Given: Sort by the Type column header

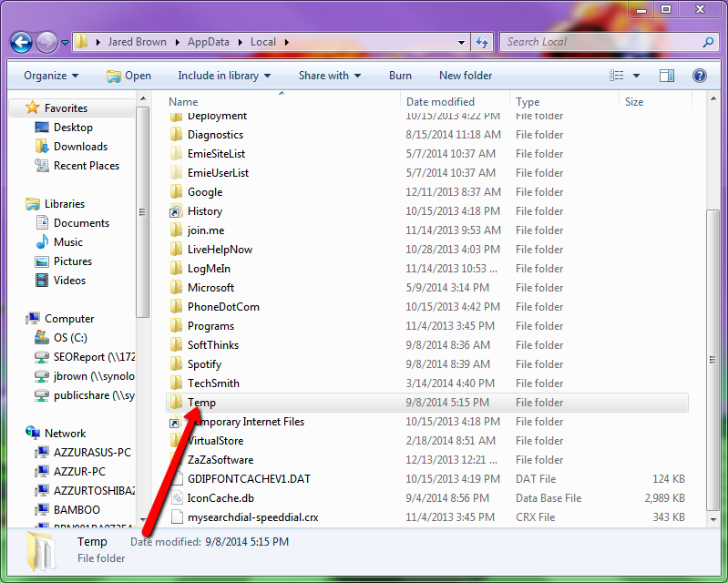Looking at the screenshot, I should (x=528, y=102).
